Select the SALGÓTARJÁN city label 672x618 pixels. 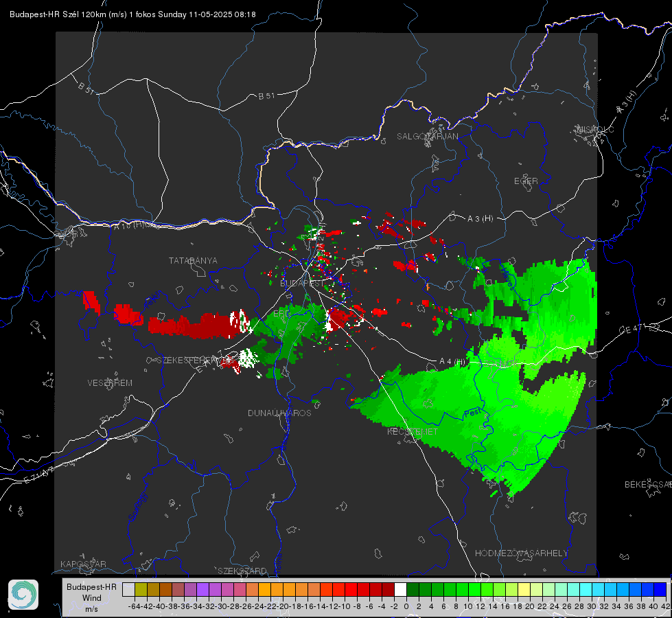[427, 137]
